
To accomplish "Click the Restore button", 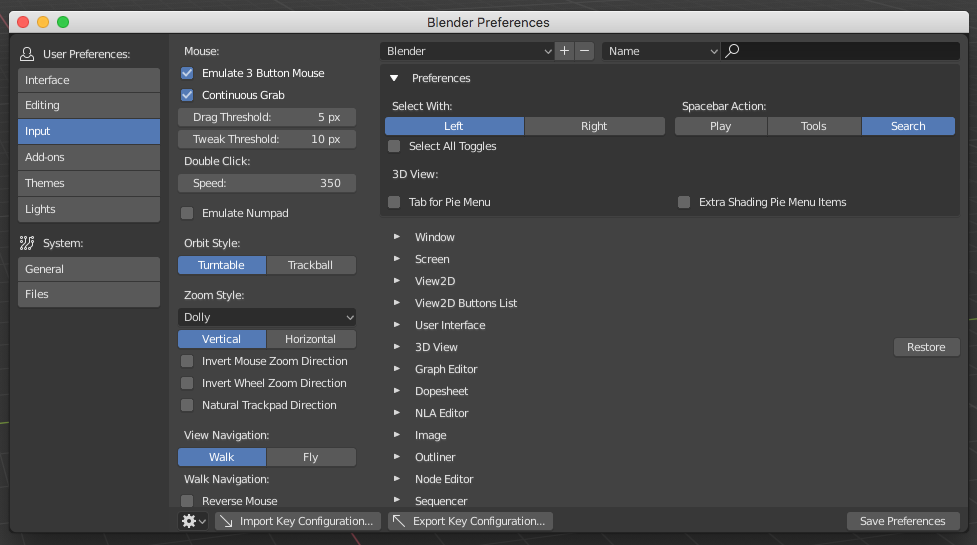I will tap(927, 347).
